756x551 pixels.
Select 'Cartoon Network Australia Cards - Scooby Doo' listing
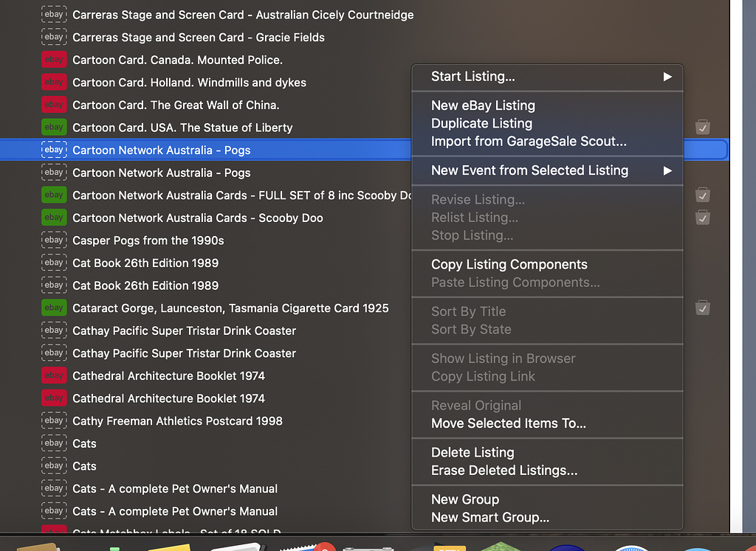[x=198, y=218]
